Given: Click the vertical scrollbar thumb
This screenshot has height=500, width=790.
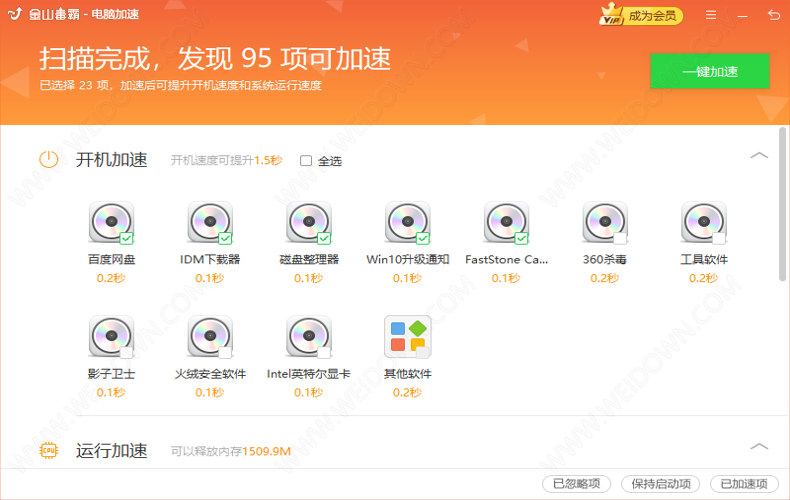Looking at the screenshot, I should [x=782, y=204].
